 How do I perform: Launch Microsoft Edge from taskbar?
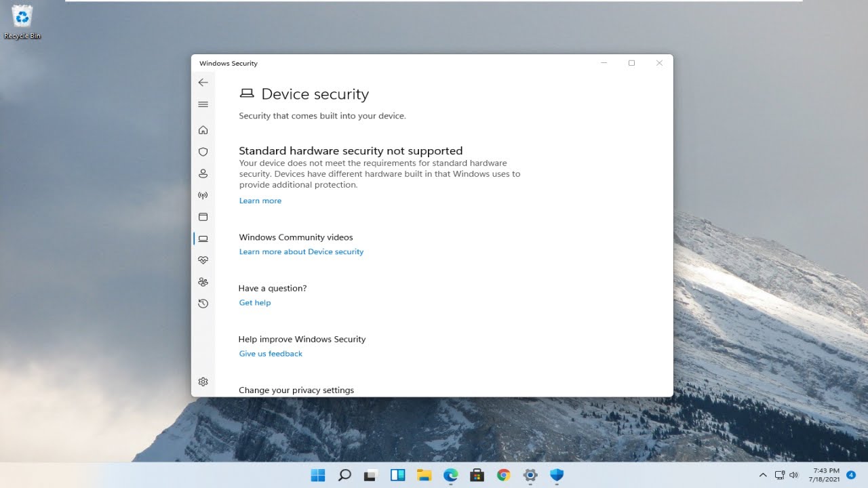[x=450, y=475]
